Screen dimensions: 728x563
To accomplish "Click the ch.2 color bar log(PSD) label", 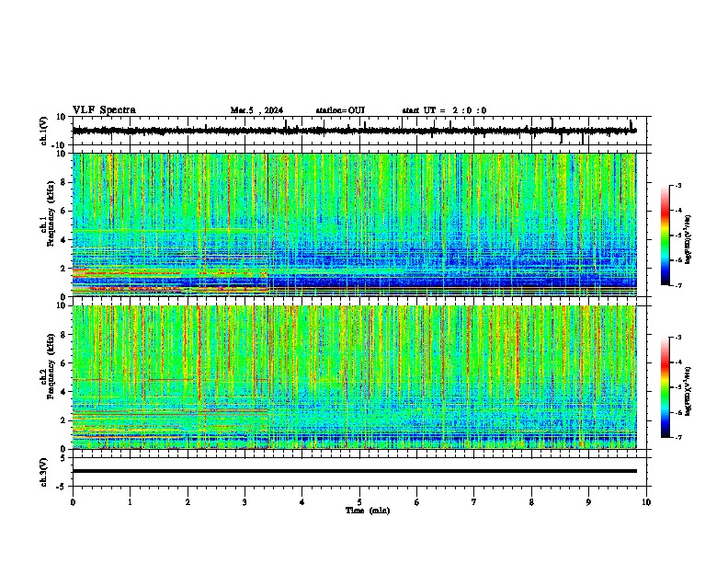I will 688,390.
